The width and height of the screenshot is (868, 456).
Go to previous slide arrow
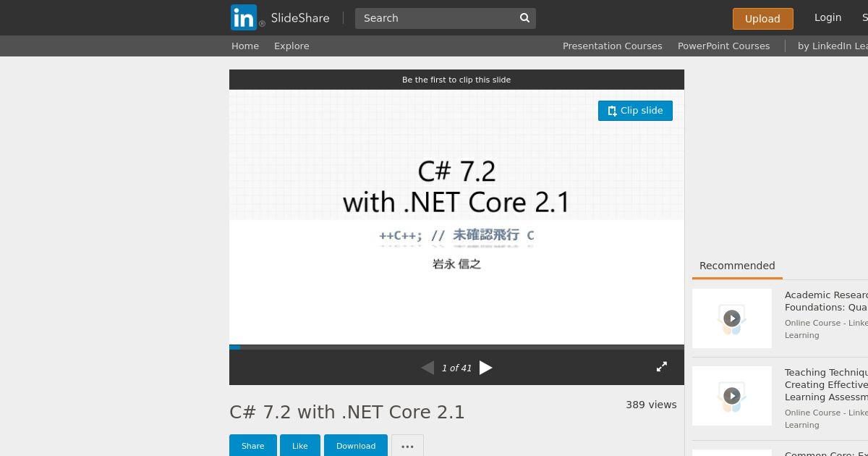click(427, 368)
